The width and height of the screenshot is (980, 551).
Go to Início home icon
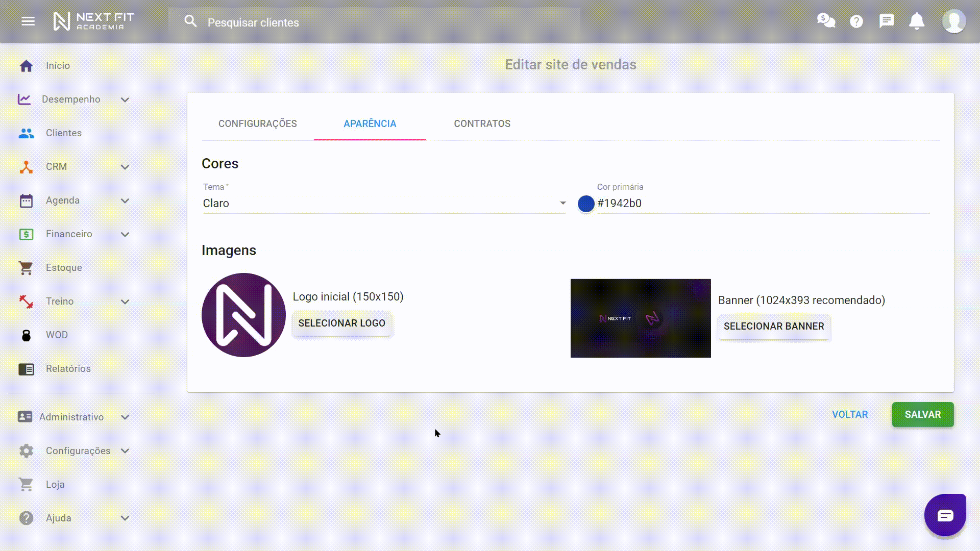pyautogui.click(x=26, y=66)
